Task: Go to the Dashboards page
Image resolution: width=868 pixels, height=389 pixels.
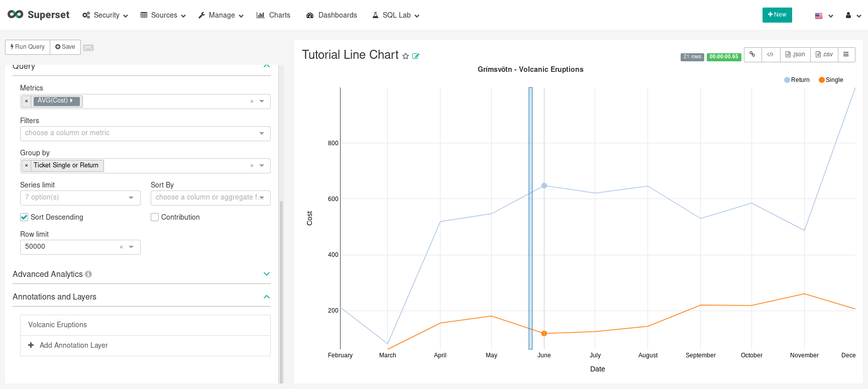Action: pyautogui.click(x=332, y=15)
